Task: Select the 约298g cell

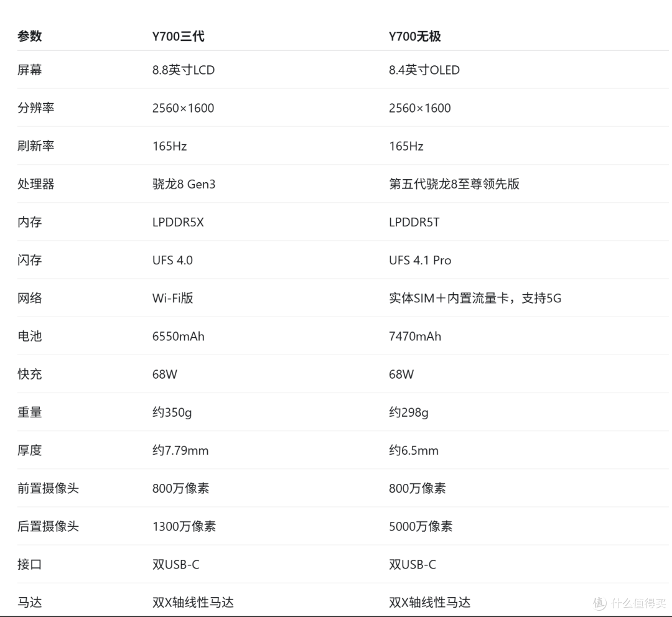Action: [408, 412]
